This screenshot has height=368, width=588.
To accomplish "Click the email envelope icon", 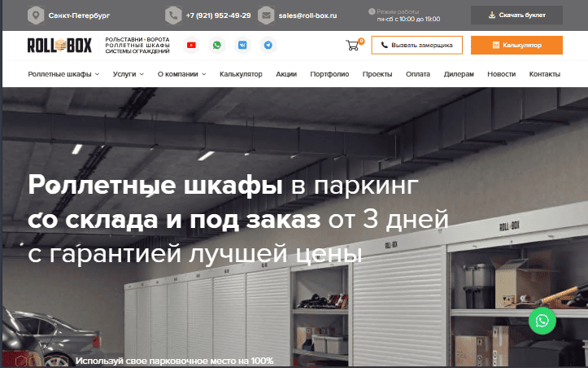I will point(266,15).
